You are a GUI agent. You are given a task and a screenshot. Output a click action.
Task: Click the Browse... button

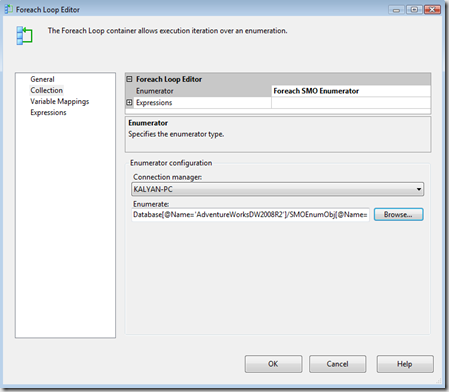pyautogui.click(x=399, y=215)
